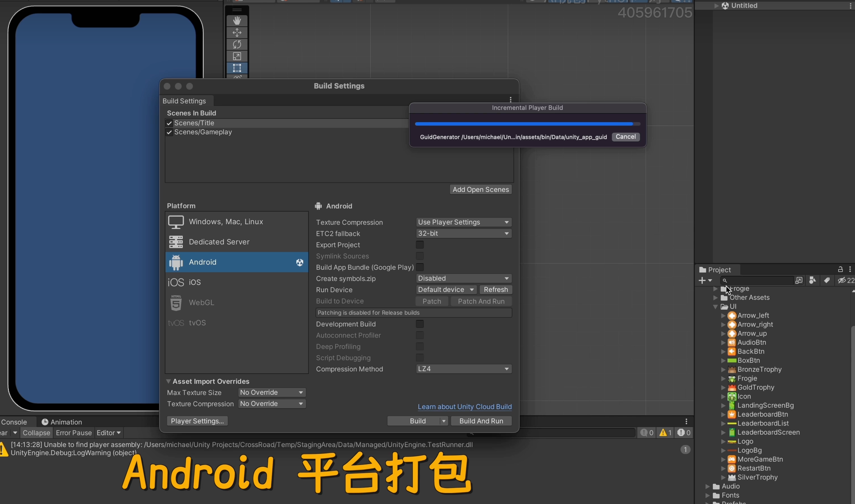Select the Move tool

237,33
